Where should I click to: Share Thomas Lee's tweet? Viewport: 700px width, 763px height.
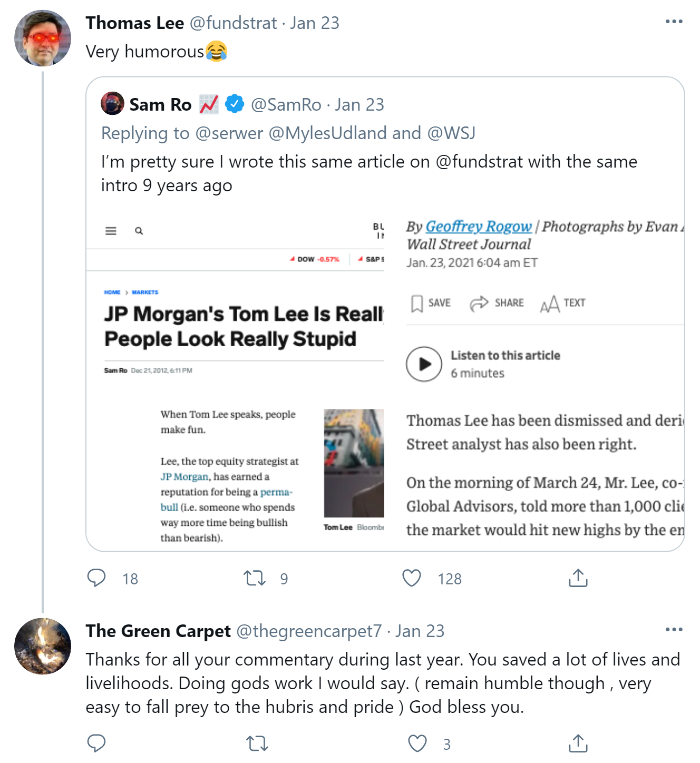click(578, 578)
